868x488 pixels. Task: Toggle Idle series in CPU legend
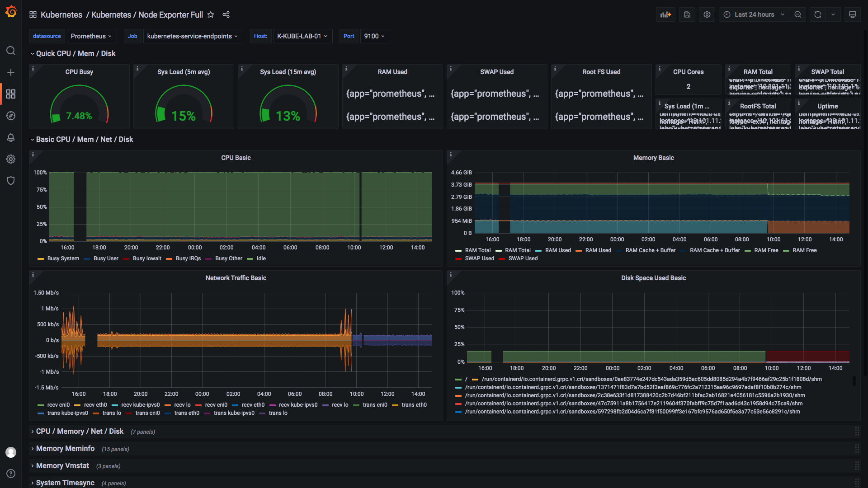[x=261, y=258]
